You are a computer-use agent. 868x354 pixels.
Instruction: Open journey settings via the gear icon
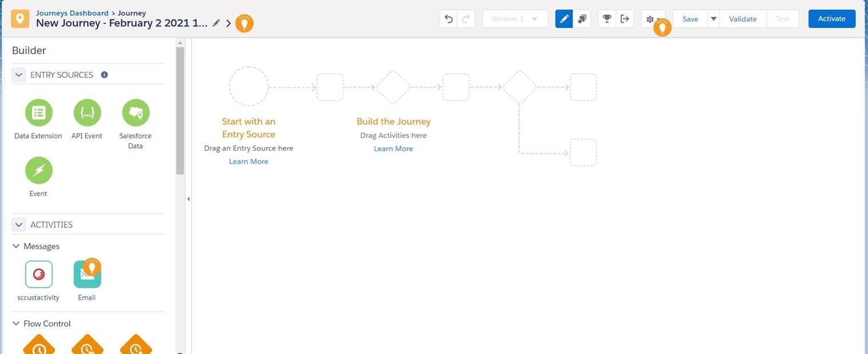coord(650,18)
